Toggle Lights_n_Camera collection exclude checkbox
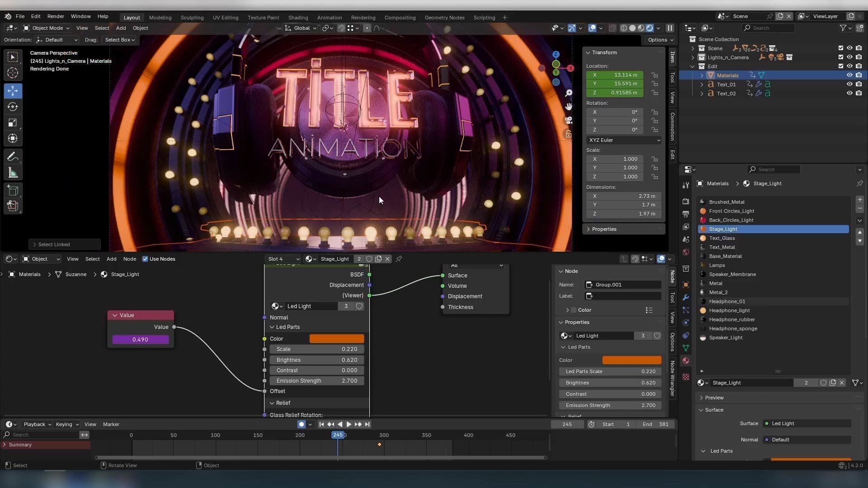The height and width of the screenshot is (488, 868). (840, 57)
